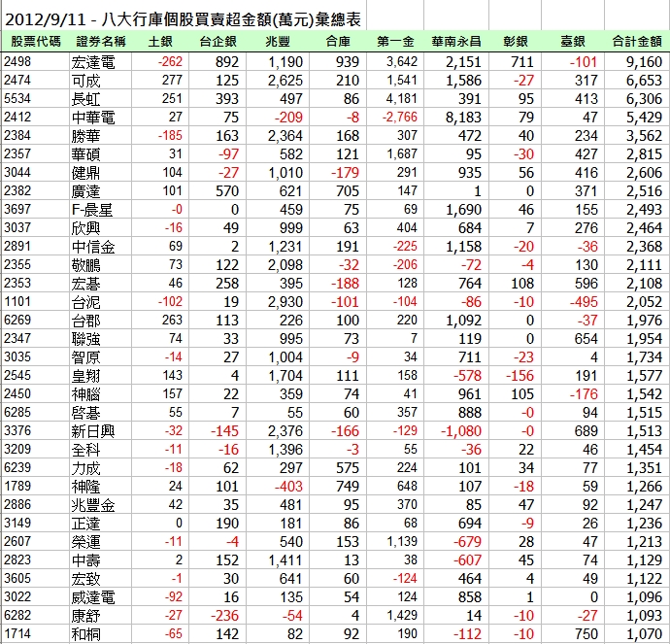The height and width of the screenshot is (644, 670).
Task: Click 8,183 in the 中華電 row
Action: coord(463,118)
